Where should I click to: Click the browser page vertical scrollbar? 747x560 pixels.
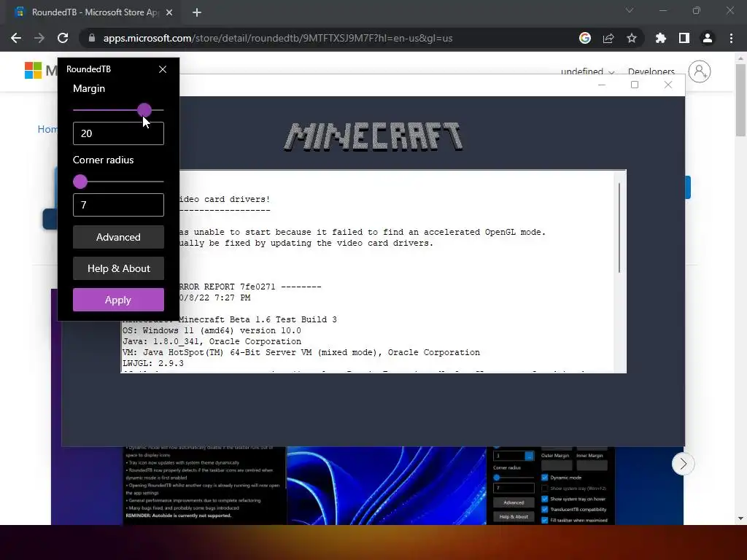740,100
